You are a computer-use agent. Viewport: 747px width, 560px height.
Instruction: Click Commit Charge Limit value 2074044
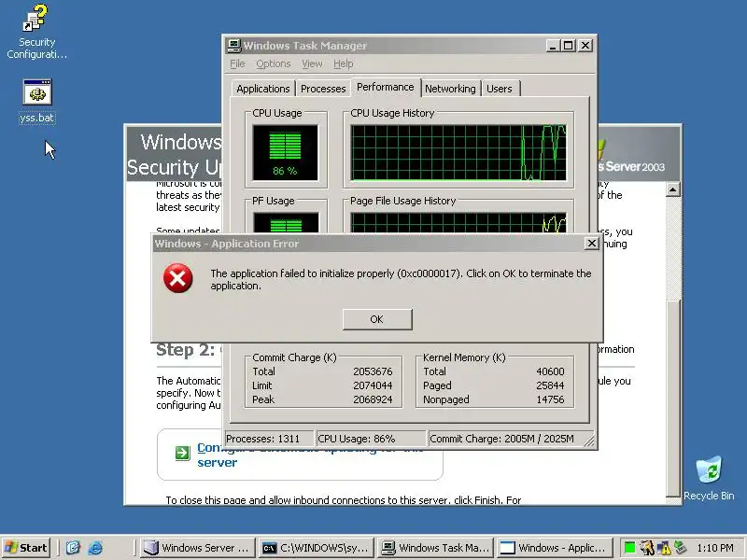point(373,385)
